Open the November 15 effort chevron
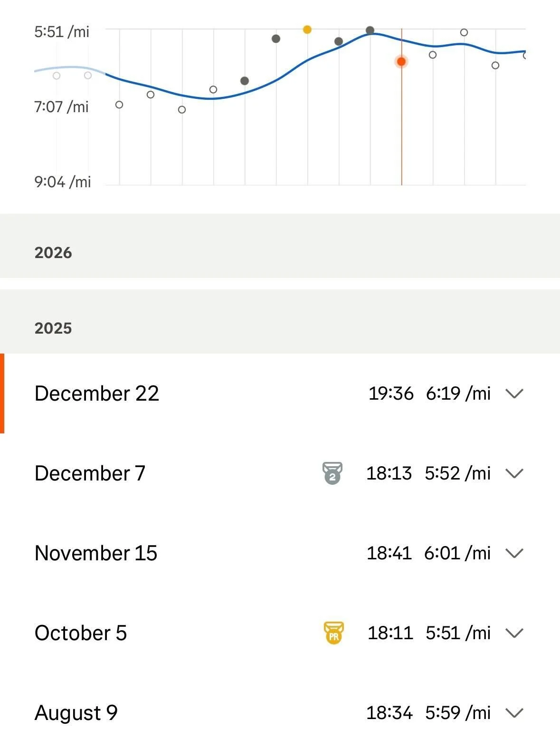Image resolution: width=560 pixels, height=739 pixels. pyautogui.click(x=514, y=553)
